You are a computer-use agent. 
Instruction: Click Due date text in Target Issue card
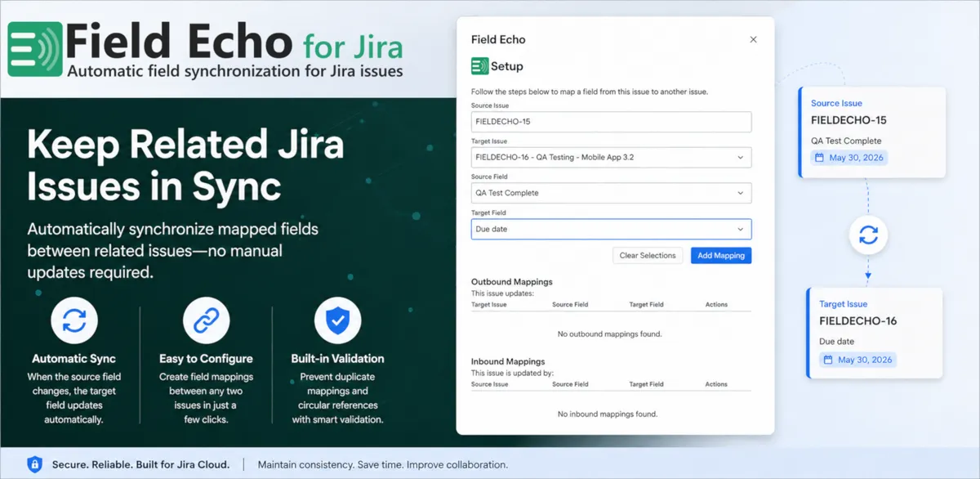point(837,341)
